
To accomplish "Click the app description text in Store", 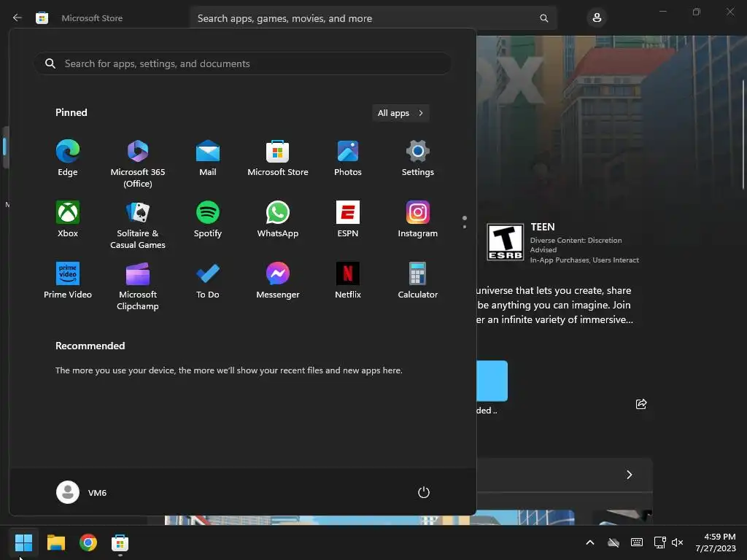I will tap(554, 305).
